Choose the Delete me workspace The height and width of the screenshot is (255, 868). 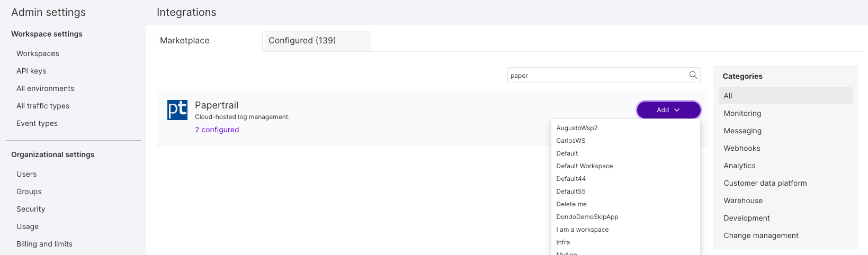(571, 204)
